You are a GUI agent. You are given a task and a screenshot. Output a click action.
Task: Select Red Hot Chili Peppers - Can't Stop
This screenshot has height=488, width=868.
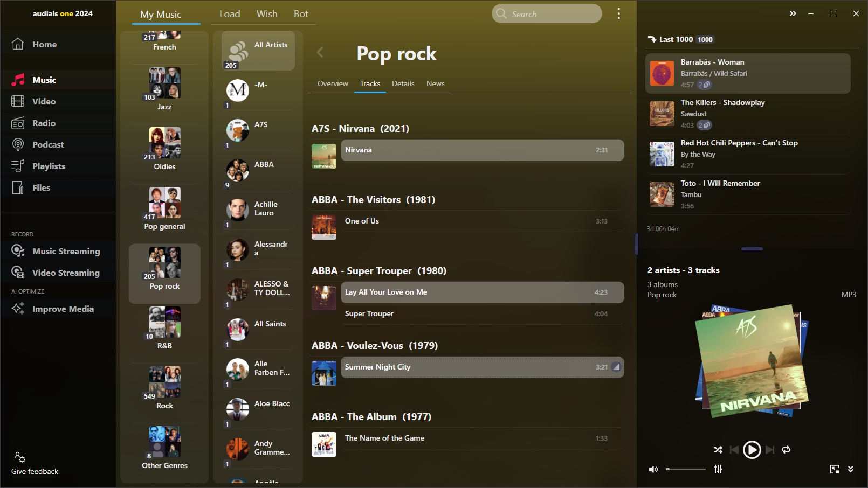click(748, 154)
